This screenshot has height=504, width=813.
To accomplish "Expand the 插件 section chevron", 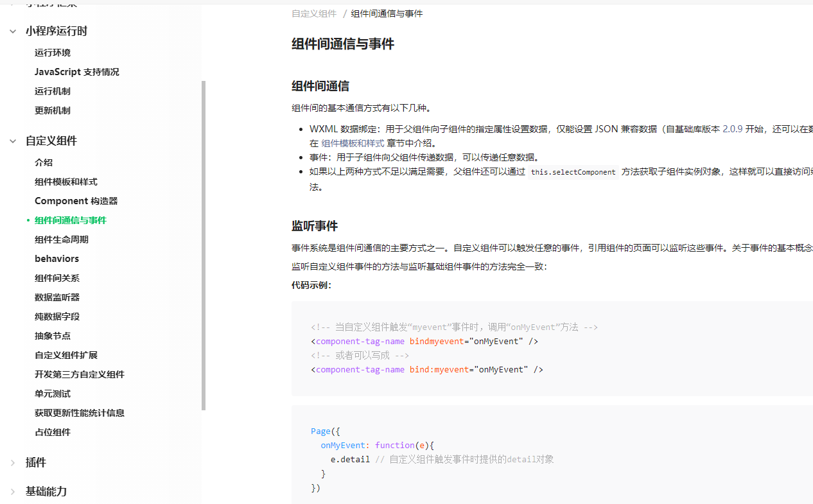I will [x=13, y=462].
